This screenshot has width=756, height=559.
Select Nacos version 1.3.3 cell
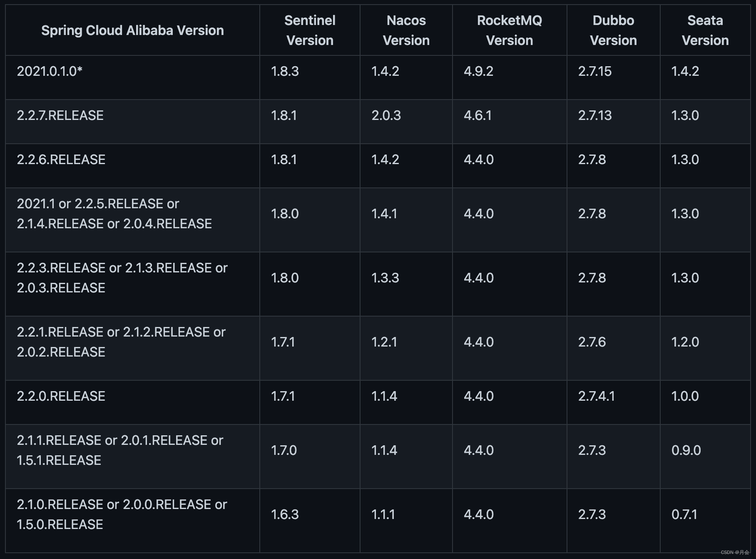(385, 278)
